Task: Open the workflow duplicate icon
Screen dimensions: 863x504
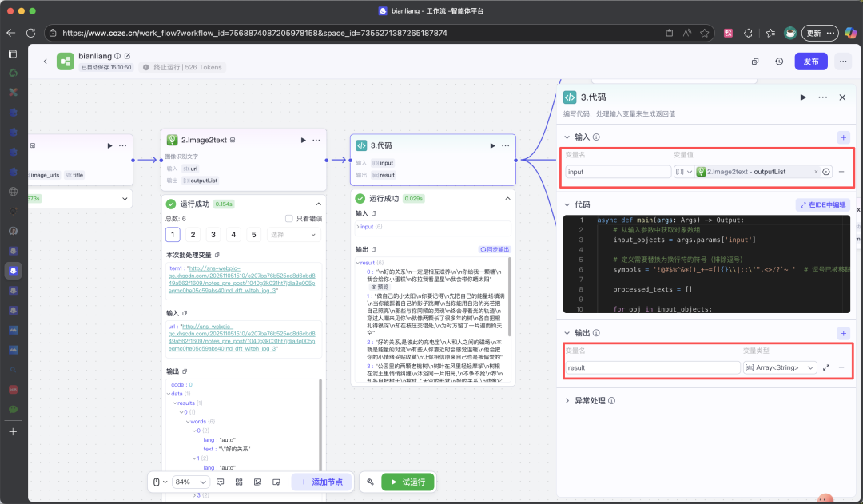Action: pos(755,61)
